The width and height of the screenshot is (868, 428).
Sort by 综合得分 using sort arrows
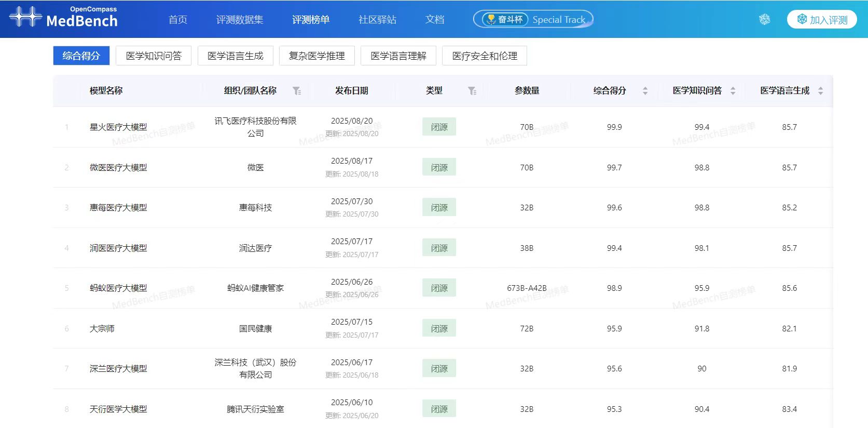click(x=645, y=91)
